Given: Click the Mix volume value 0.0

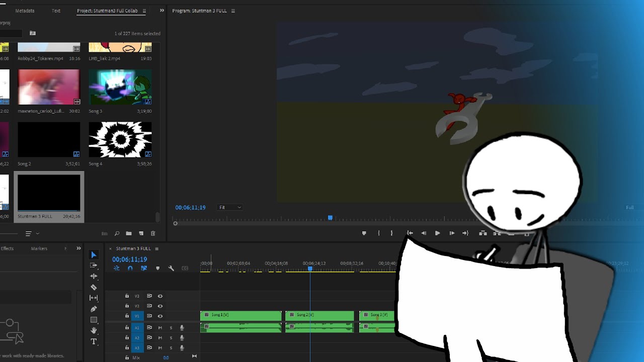Looking at the screenshot, I should click(x=166, y=357).
